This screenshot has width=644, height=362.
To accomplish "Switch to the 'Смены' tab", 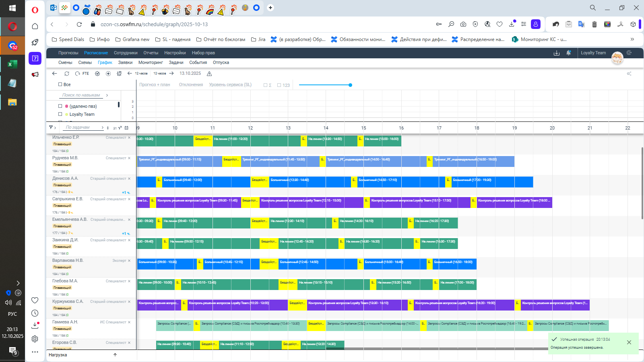I will tap(65, 62).
